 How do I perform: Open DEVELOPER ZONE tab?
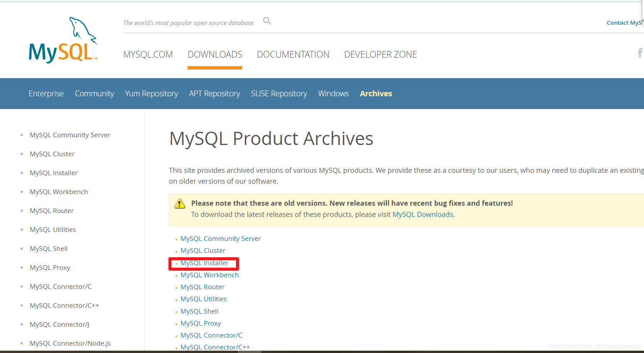380,55
